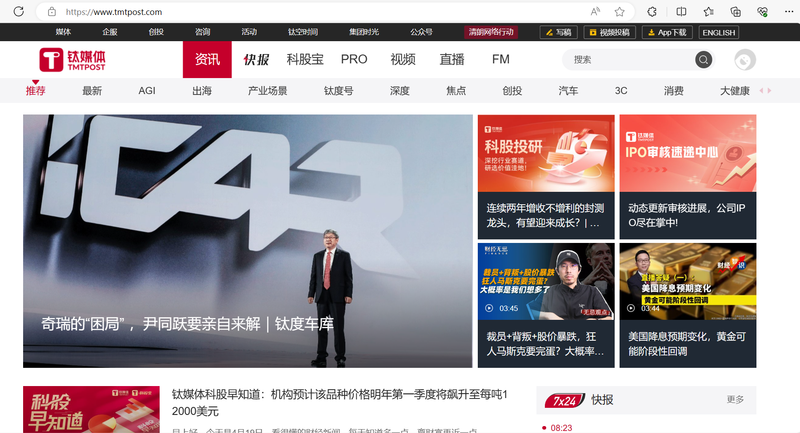
Task: Open 媒体 in top black bar
Action: pos(63,32)
